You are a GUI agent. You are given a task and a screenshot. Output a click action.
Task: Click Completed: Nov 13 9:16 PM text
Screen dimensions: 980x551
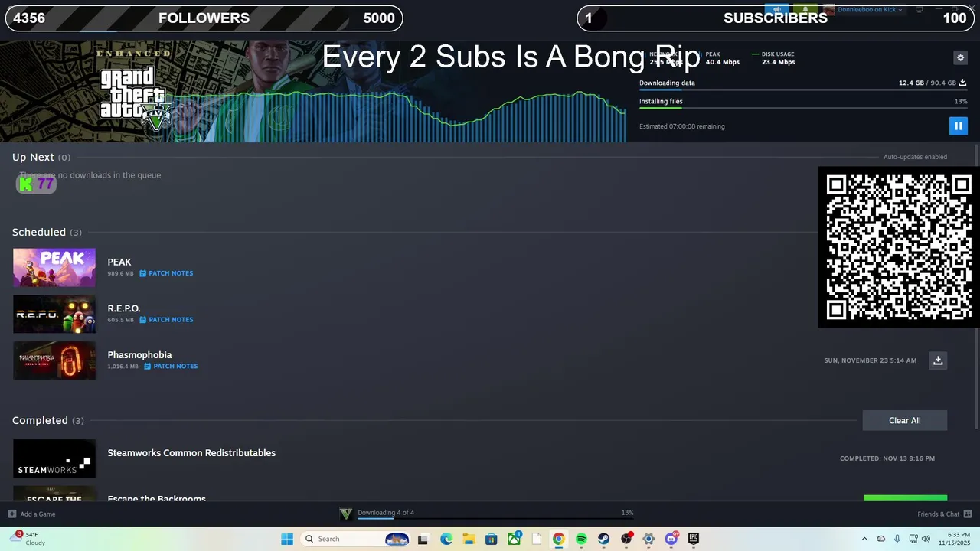coord(887,458)
